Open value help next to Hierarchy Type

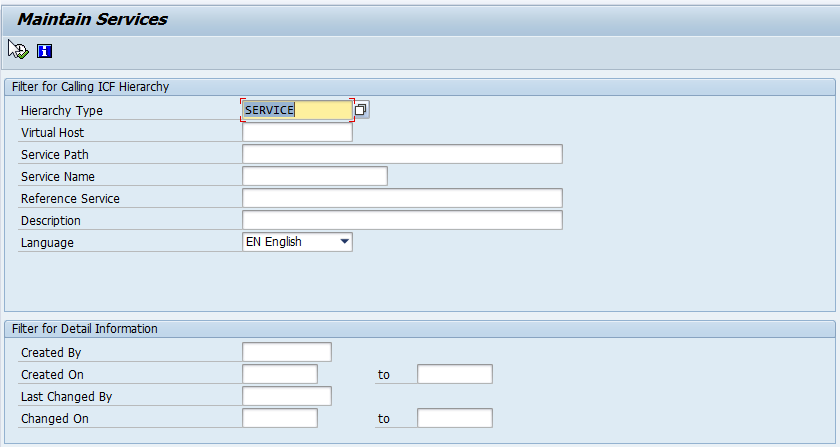(x=361, y=110)
